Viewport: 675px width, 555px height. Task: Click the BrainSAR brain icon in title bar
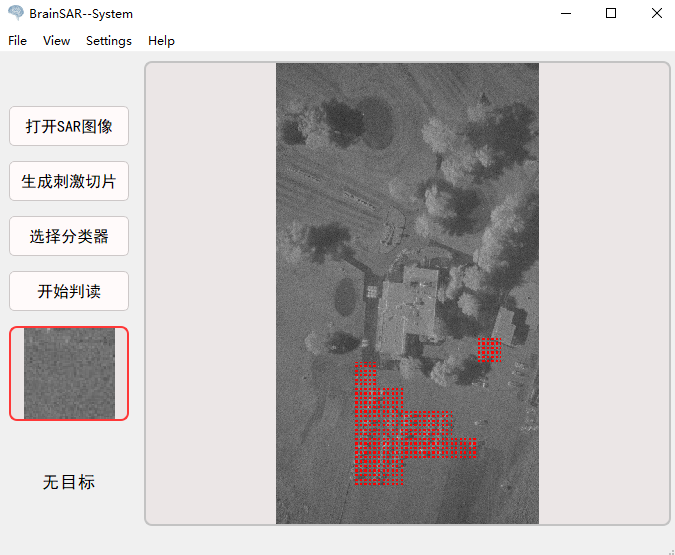tap(16, 13)
